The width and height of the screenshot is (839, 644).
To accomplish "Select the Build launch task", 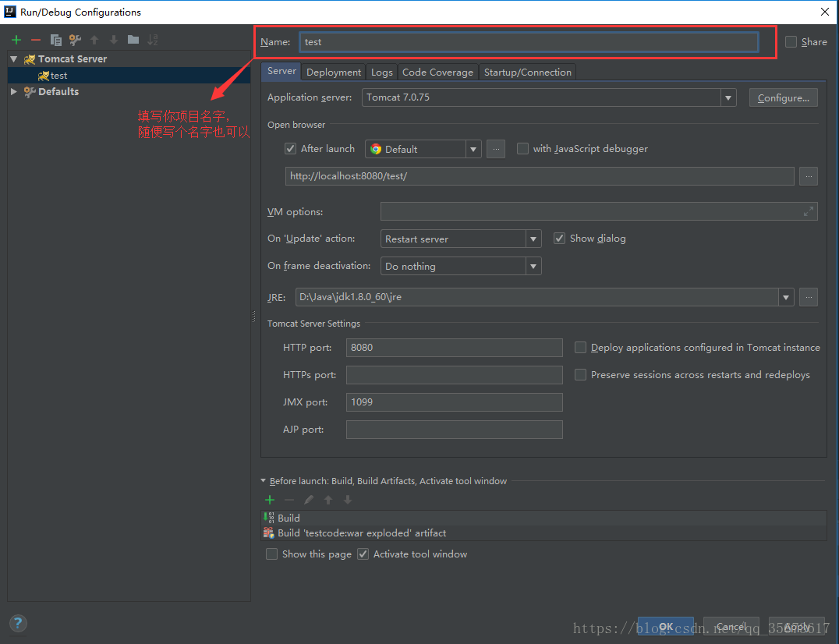I will tap(543, 518).
